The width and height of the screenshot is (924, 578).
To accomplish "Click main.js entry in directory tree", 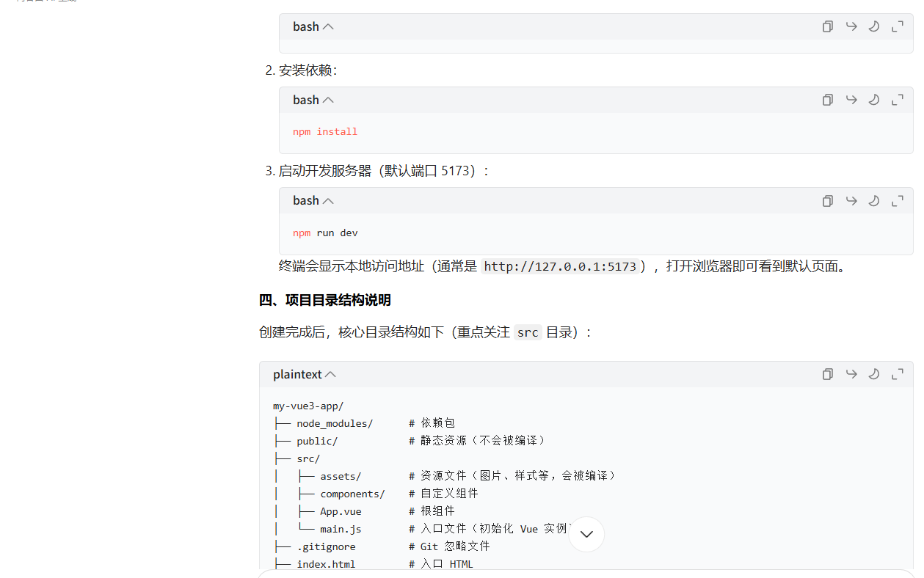I will [x=341, y=529].
